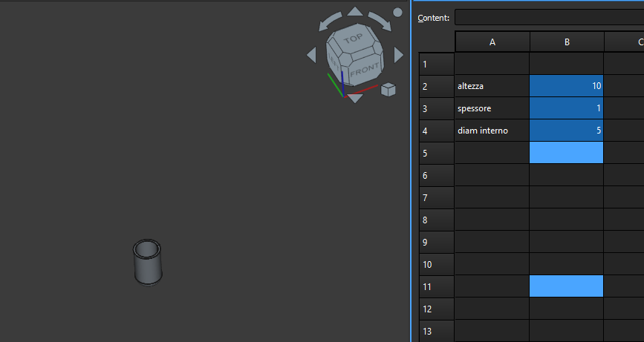Roll view using curved counter-clockwise arrow
Viewport: 644px width, 342px height.
click(x=331, y=20)
